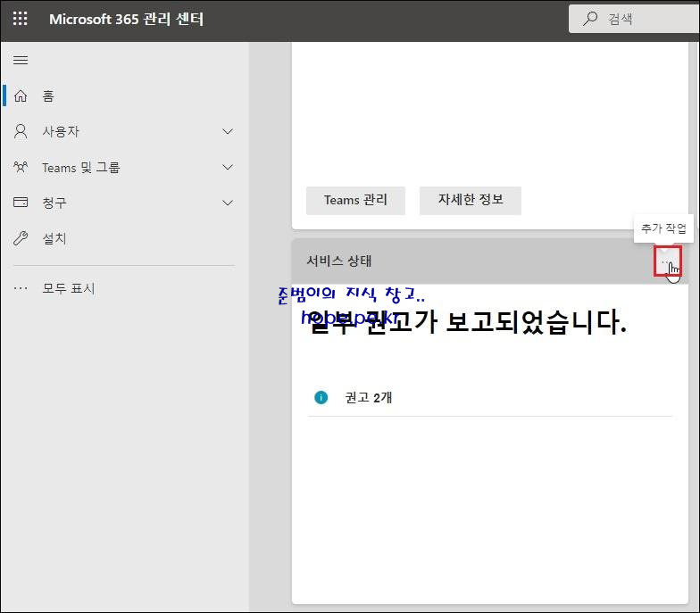The width and height of the screenshot is (700, 613).
Task: Click the Show all ellipsis icon
Action: tap(21, 288)
